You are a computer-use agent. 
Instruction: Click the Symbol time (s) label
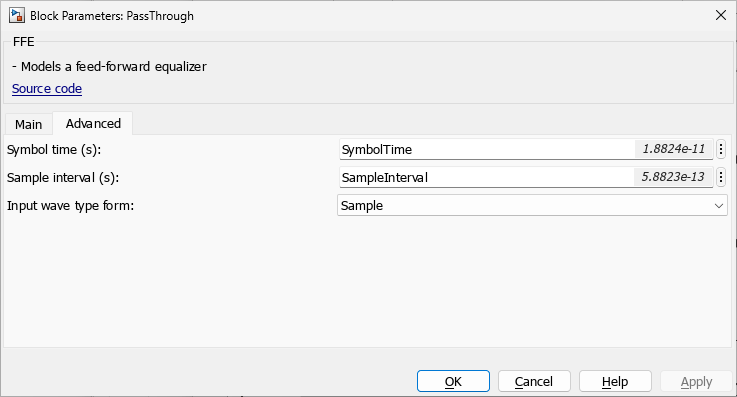(x=54, y=150)
